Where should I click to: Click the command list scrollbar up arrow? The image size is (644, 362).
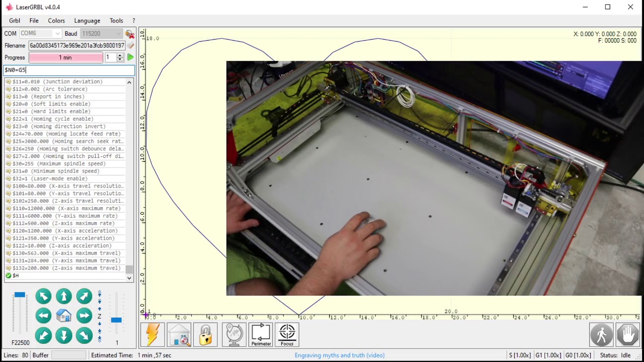(129, 82)
